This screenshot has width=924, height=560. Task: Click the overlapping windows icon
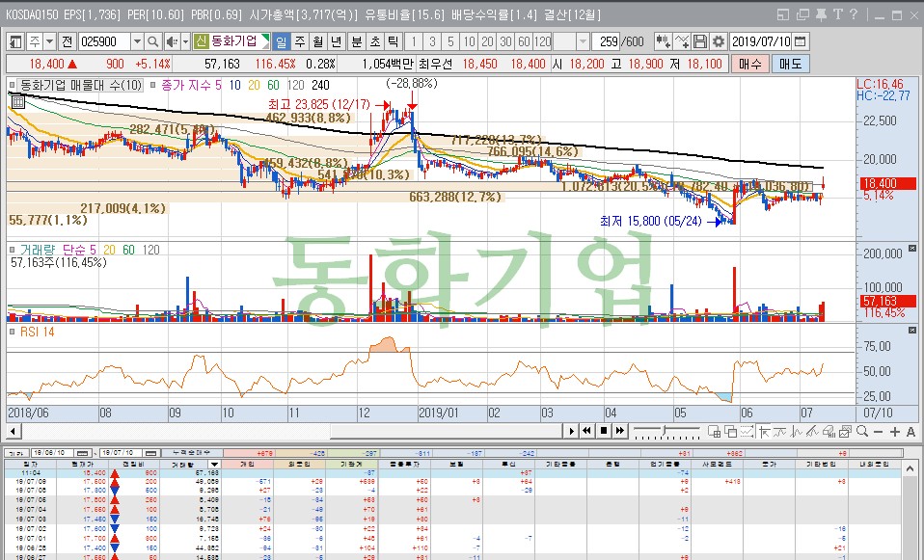(731, 432)
